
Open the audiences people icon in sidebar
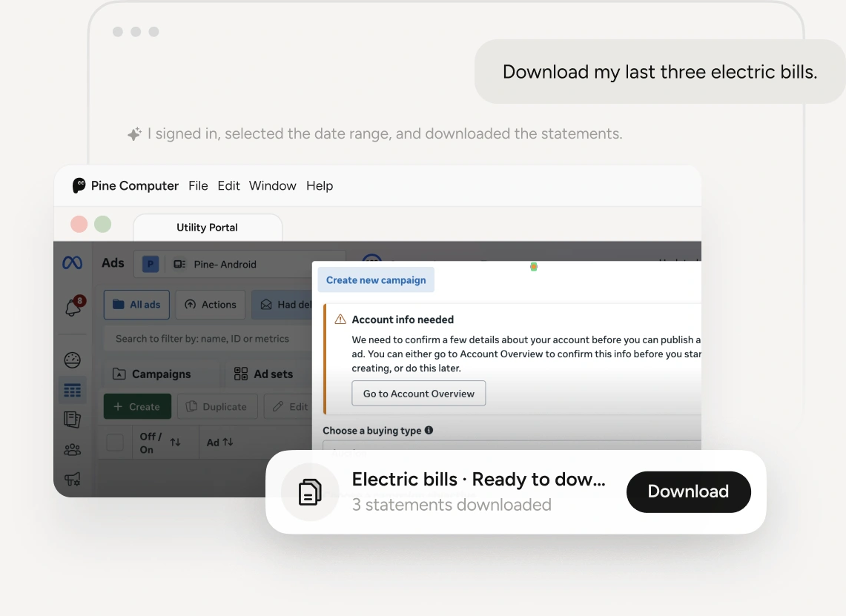[73, 449]
